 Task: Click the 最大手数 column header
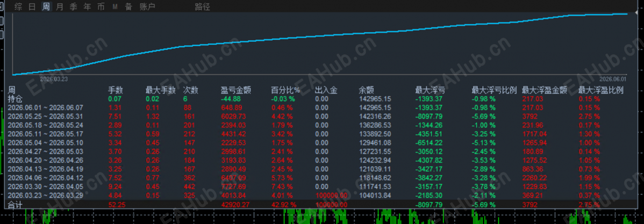point(161,90)
